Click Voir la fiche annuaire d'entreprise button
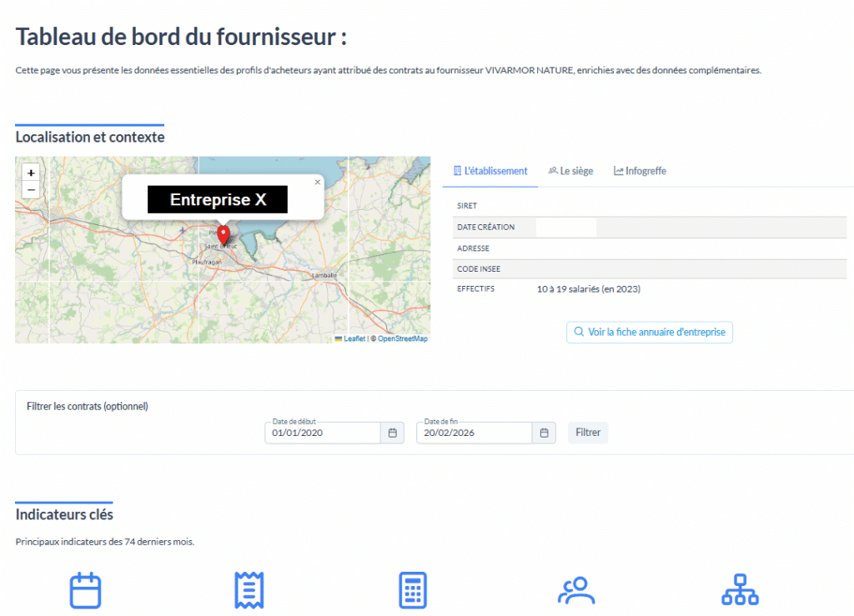 [x=650, y=332]
